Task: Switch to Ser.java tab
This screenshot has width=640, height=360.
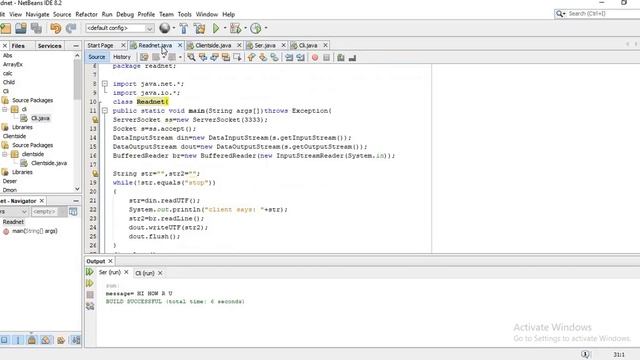Action: tap(264, 45)
